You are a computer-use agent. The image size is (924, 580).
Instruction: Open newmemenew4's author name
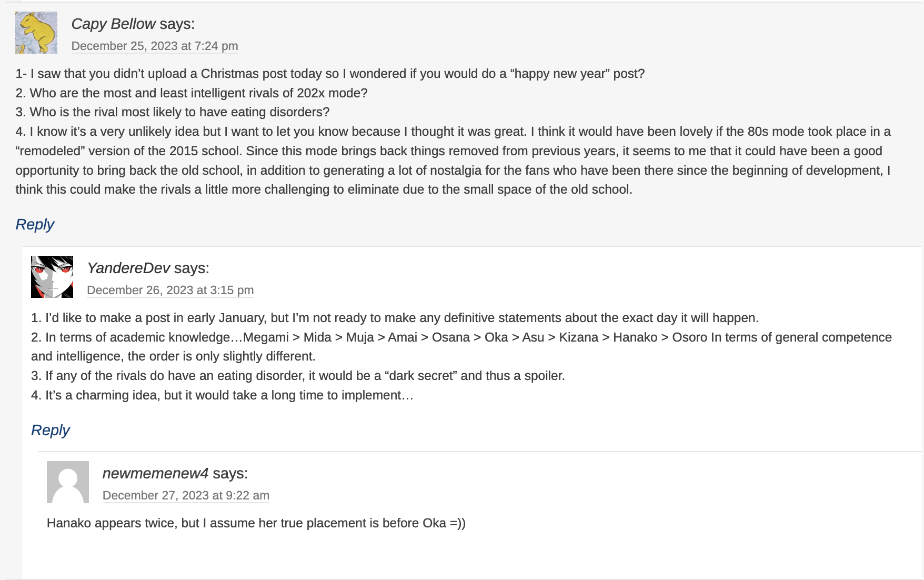point(155,474)
